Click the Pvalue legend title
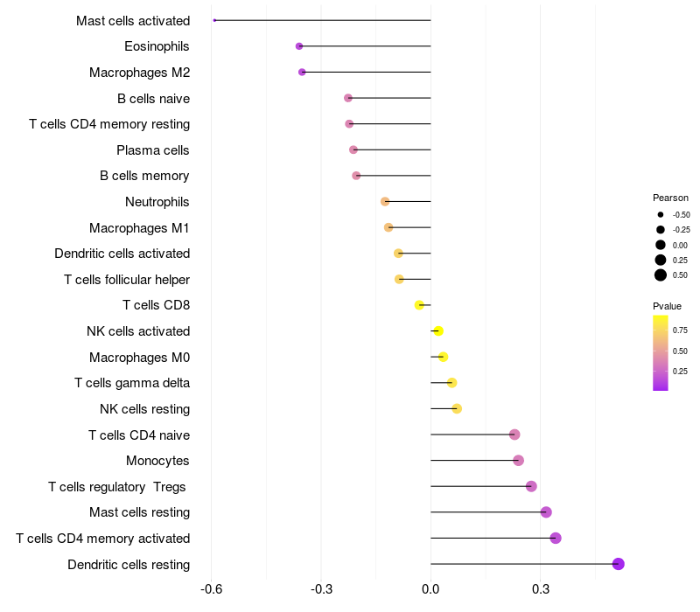 click(667, 306)
